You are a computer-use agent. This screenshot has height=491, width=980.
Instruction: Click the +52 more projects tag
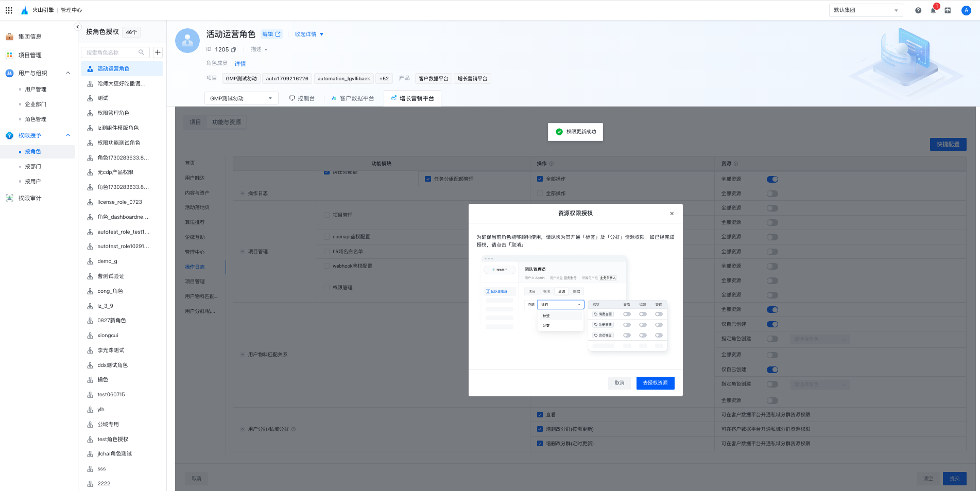coord(384,79)
